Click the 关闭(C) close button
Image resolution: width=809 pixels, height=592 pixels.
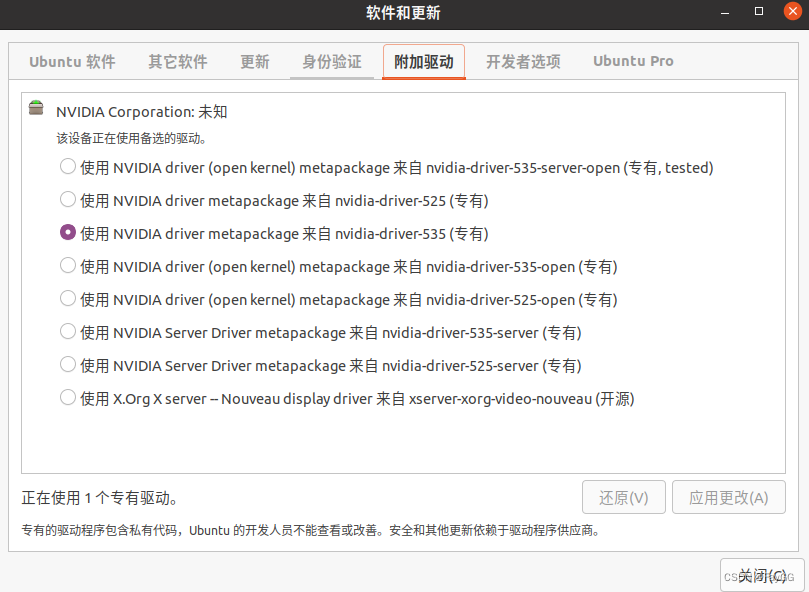(x=762, y=575)
